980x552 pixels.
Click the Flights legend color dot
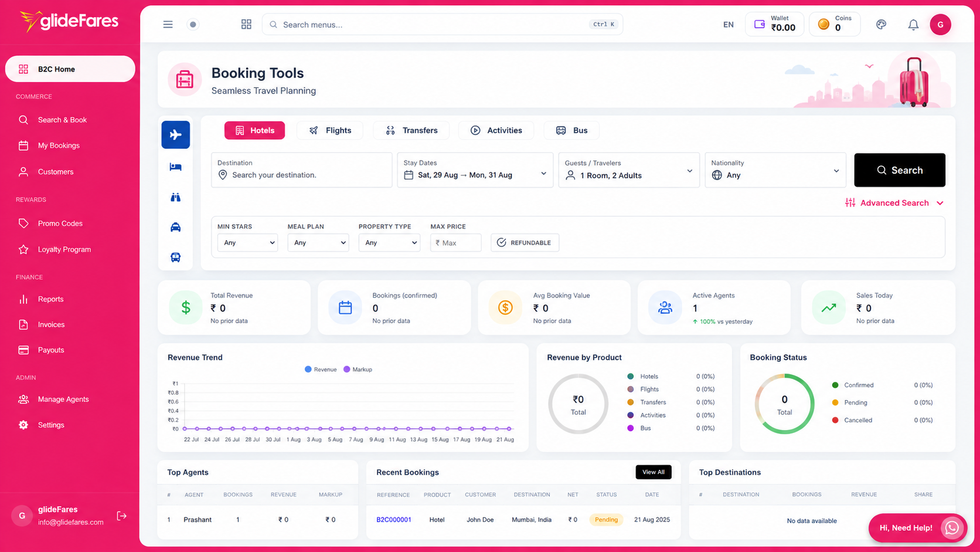(x=631, y=390)
